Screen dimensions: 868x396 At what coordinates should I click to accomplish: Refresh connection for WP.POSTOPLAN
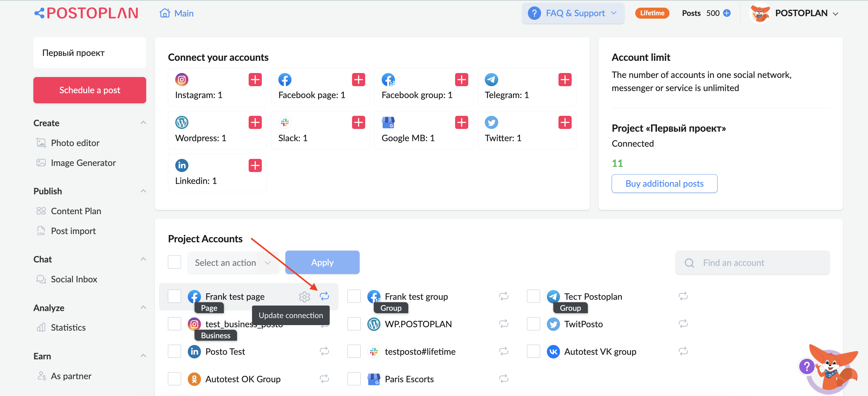503,324
